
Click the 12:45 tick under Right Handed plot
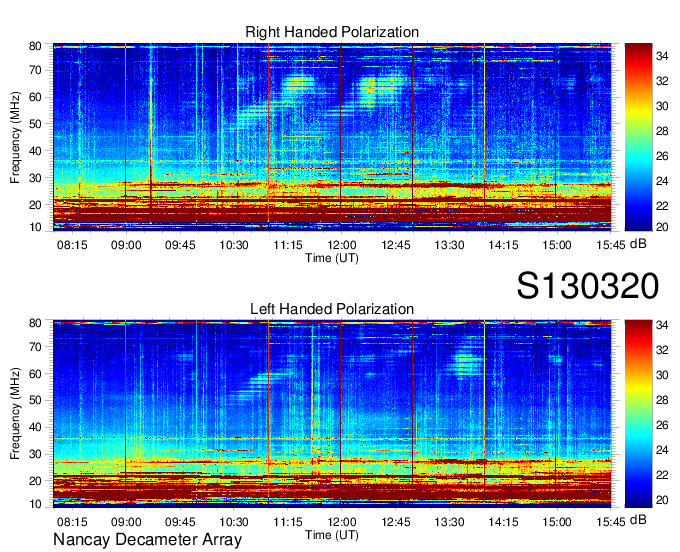click(396, 245)
